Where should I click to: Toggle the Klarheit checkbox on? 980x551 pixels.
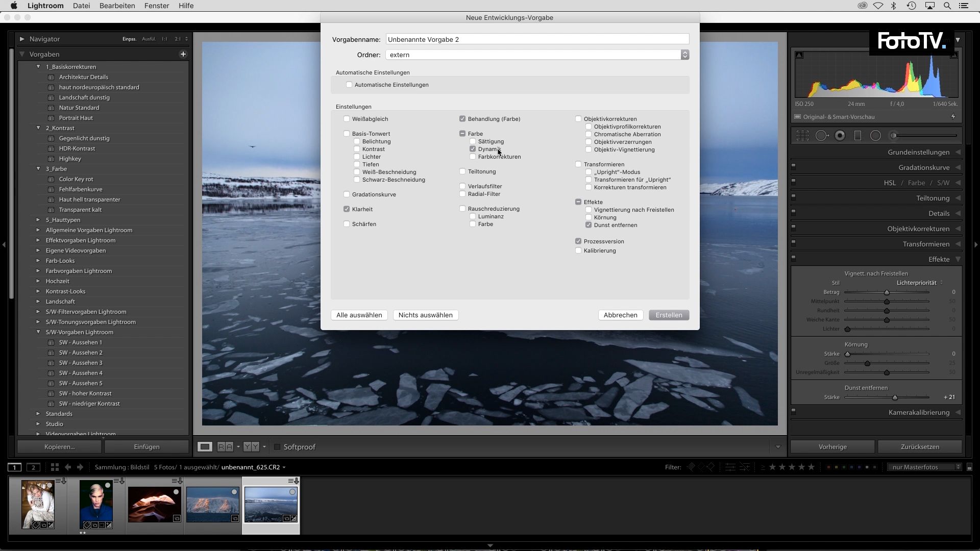(347, 209)
